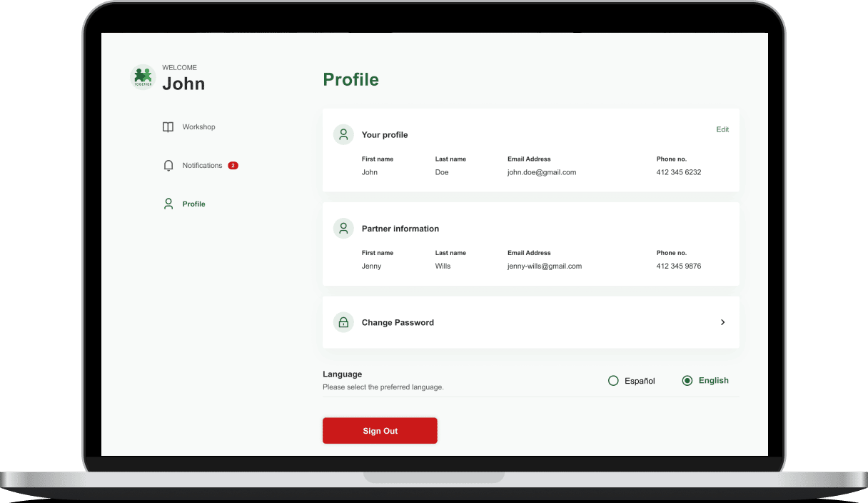Open the Notifications menu item

click(202, 166)
